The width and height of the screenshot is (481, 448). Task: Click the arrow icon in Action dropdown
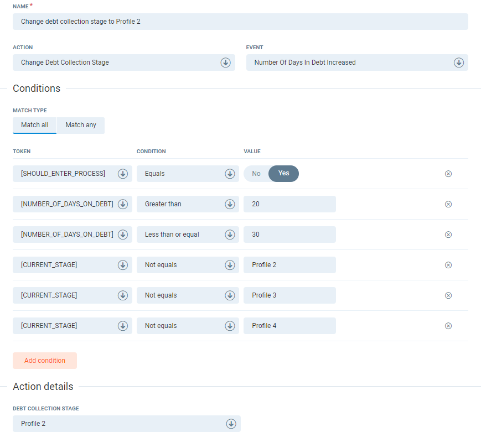tap(225, 62)
